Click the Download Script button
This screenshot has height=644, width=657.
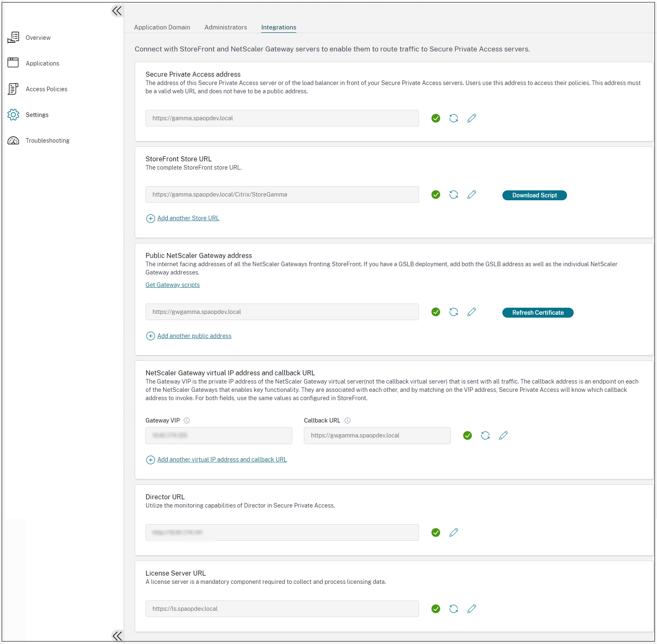(534, 195)
